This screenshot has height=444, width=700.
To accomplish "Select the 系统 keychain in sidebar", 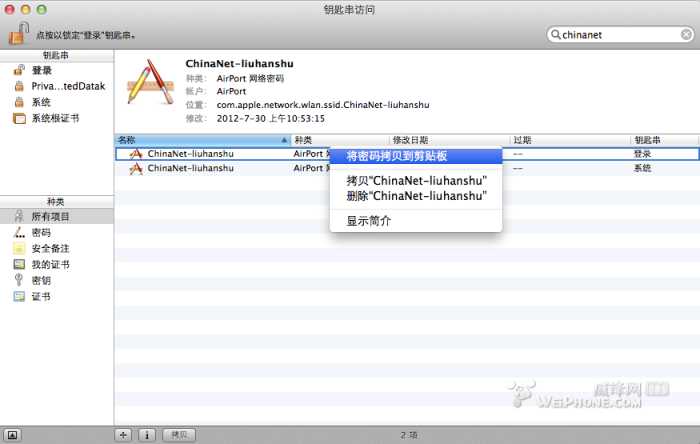I will [x=42, y=102].
